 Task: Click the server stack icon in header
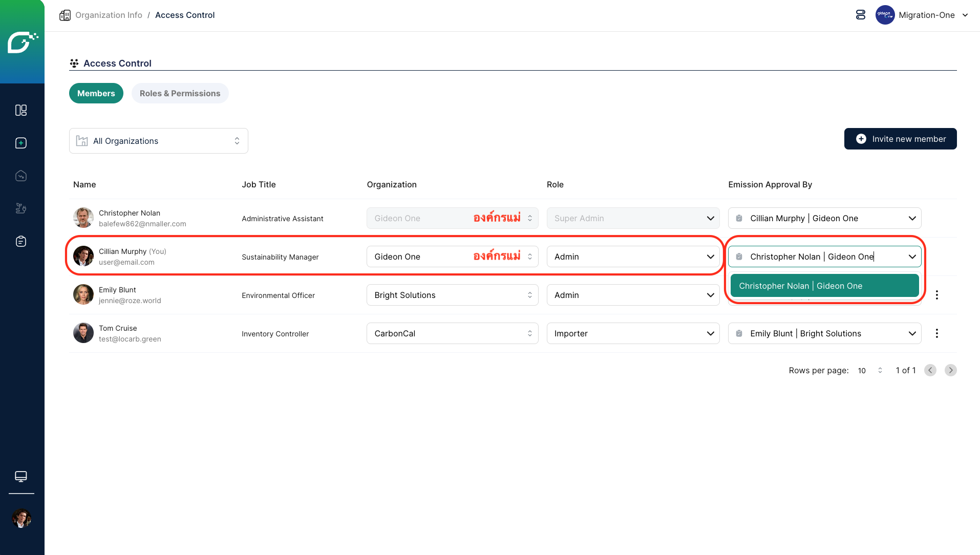point(861,15)
